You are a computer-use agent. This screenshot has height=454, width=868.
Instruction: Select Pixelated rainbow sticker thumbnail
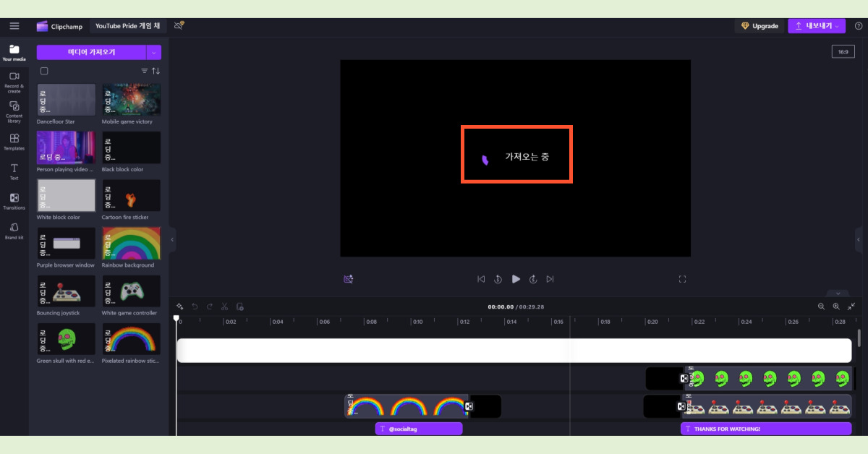(x=131, y=339)
